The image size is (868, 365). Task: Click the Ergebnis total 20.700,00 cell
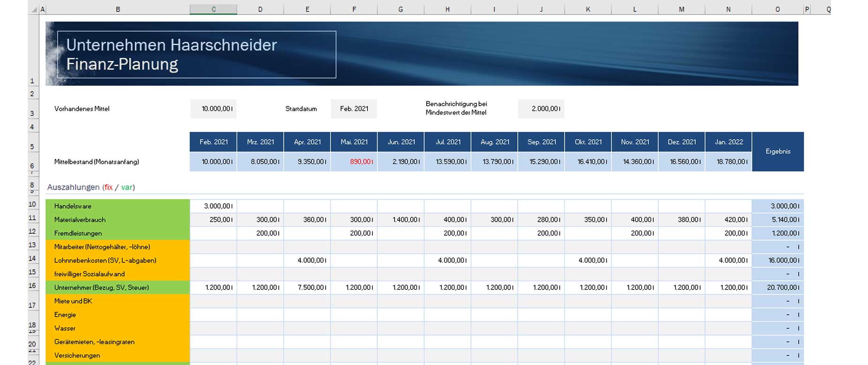click(777, 287)
